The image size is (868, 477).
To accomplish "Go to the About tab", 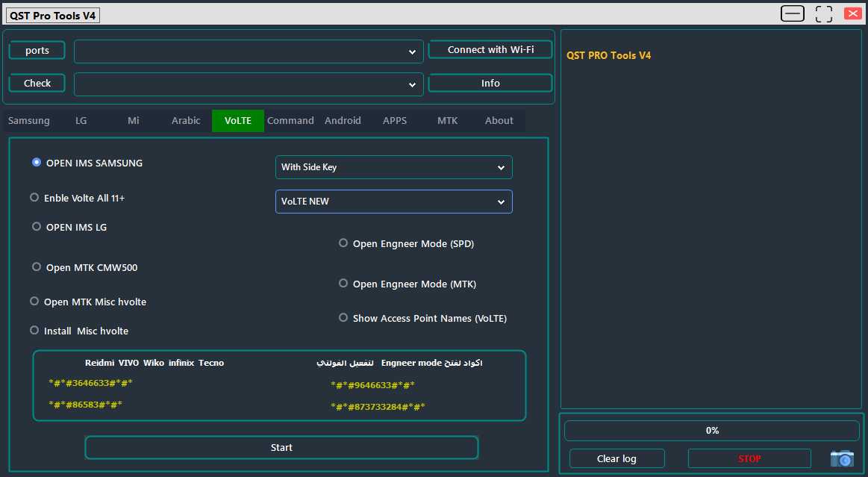I will (499, 120).
